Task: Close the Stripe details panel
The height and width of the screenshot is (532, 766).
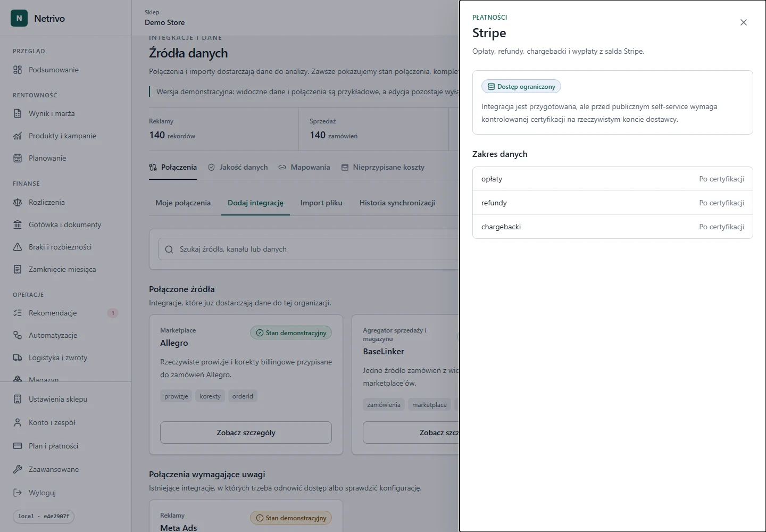Action: pos(744,22)
